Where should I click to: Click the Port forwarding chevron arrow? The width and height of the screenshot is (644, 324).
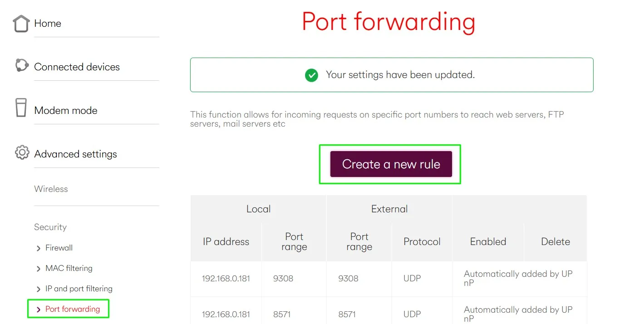tap(39, 309)
